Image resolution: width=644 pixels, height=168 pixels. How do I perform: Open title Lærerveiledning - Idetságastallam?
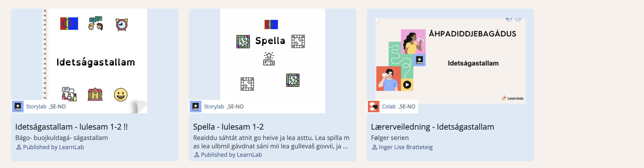[432, 127]
